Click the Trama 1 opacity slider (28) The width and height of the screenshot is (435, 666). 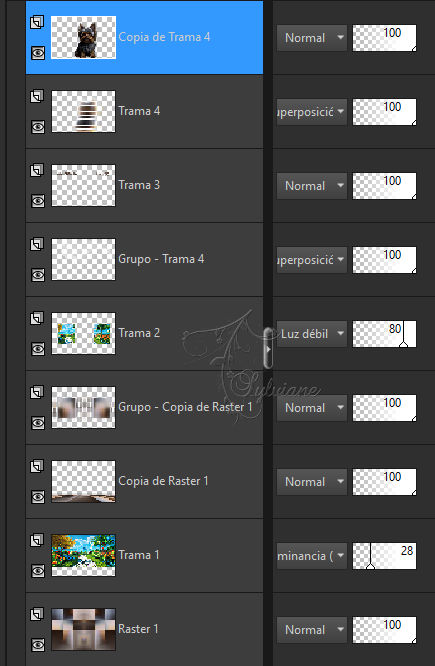point(384,556)
